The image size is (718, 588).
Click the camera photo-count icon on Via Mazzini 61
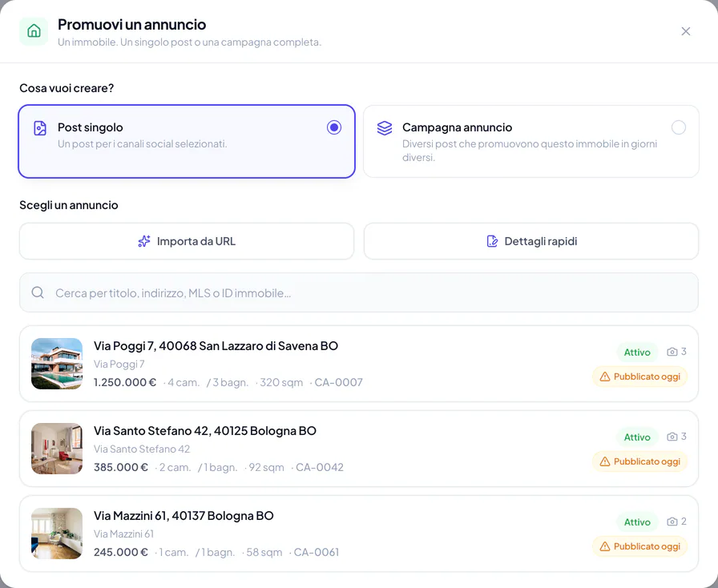[672, 522]
